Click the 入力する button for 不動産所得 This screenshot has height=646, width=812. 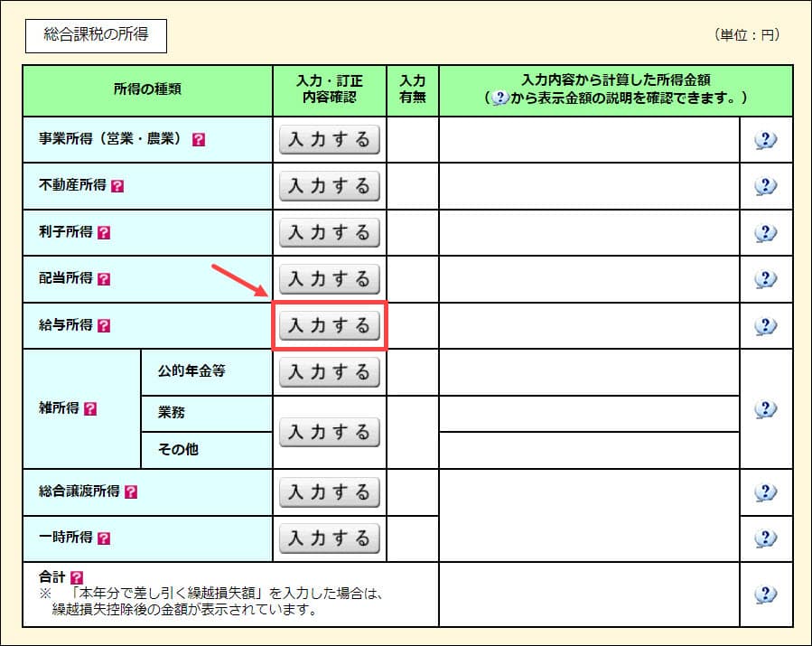[x=329, y=186]
